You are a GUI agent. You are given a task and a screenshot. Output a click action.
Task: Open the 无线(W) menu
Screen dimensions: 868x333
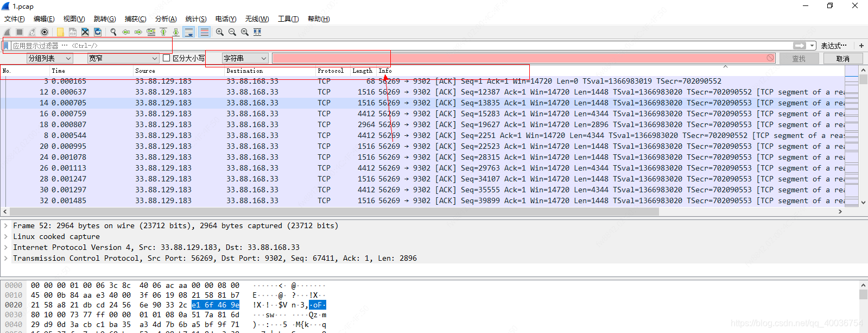[x=257, y=19]
